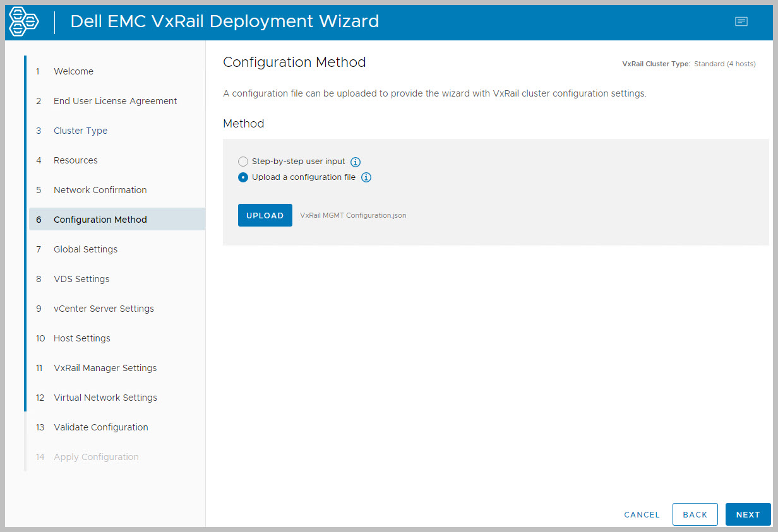Go back with the BACK button
The image size is (778, 532).
coord(695,514)
